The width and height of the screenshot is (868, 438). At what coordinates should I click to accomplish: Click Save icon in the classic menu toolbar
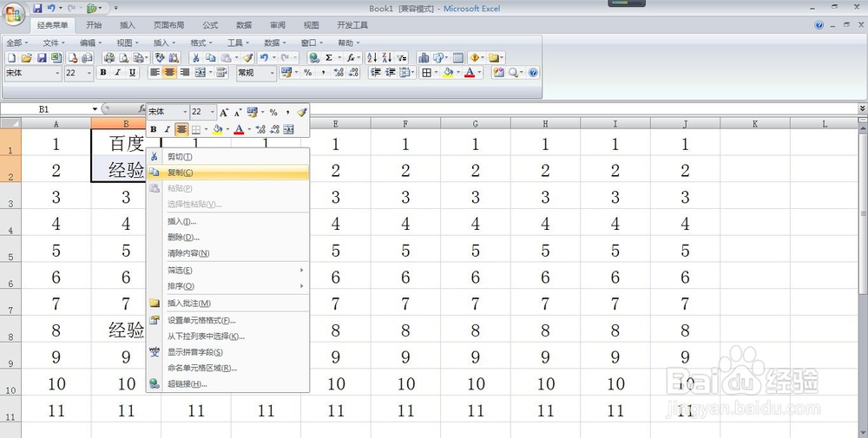coord(42,57)
